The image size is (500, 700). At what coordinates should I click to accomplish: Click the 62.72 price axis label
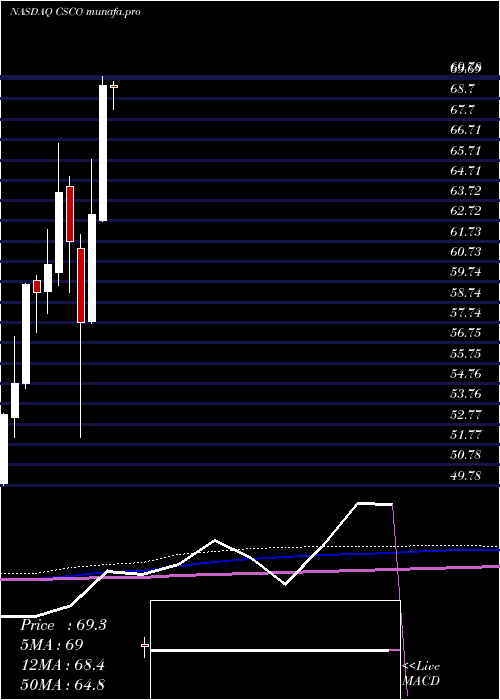click(x=466, y=211)
